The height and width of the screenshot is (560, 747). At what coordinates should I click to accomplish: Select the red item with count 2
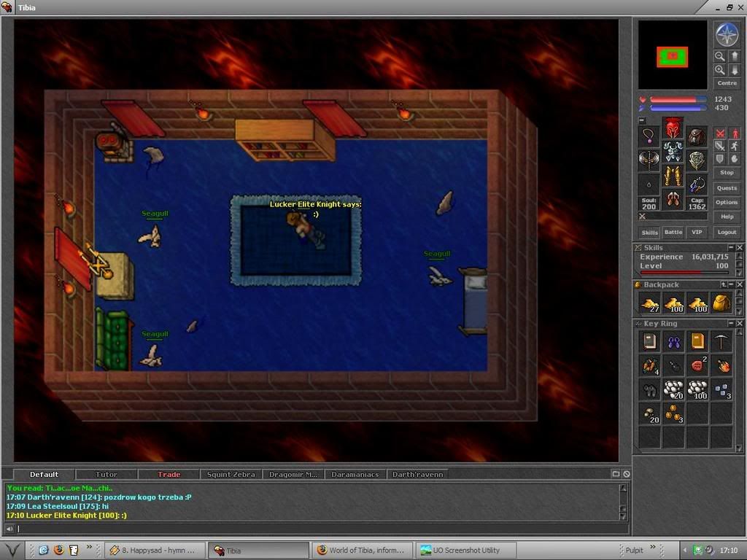click(697, 366)
